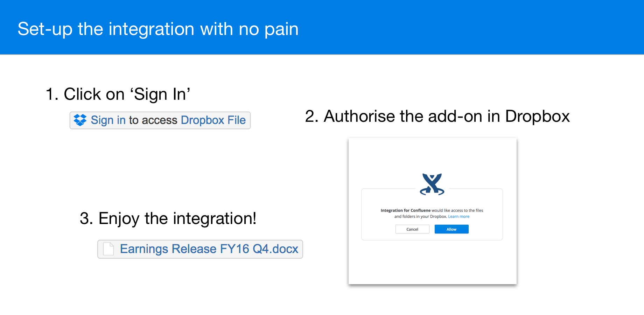Click the step 1 'Click on Sign In' heading
Viewport: 644px width, 315px height.
118,94
